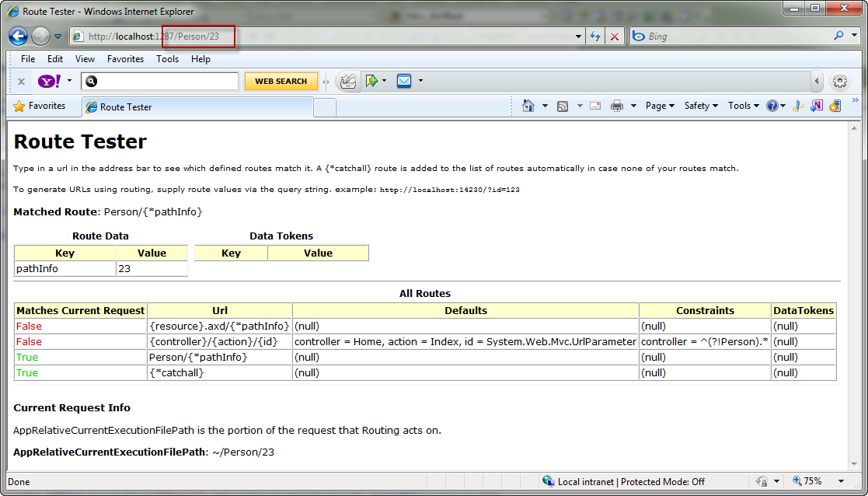This screenshot has height=496, width=868.
Task: Open the Favorites menu in the menu bar
Action: [125, 58]
